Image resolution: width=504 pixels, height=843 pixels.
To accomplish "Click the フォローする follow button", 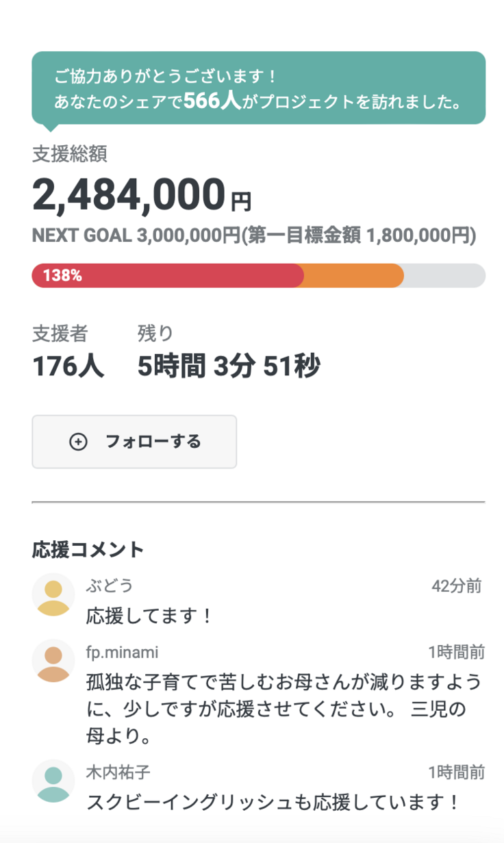I will point(134,442).
